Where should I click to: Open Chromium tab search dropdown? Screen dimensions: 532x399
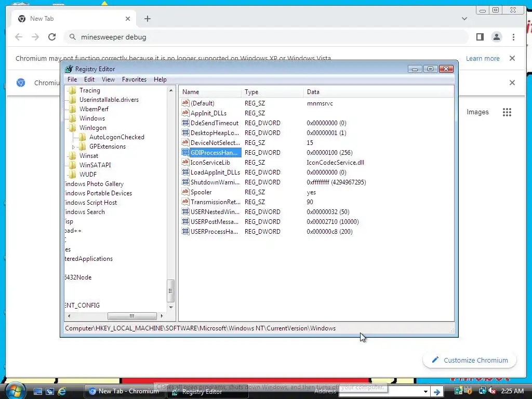point(464,19)
